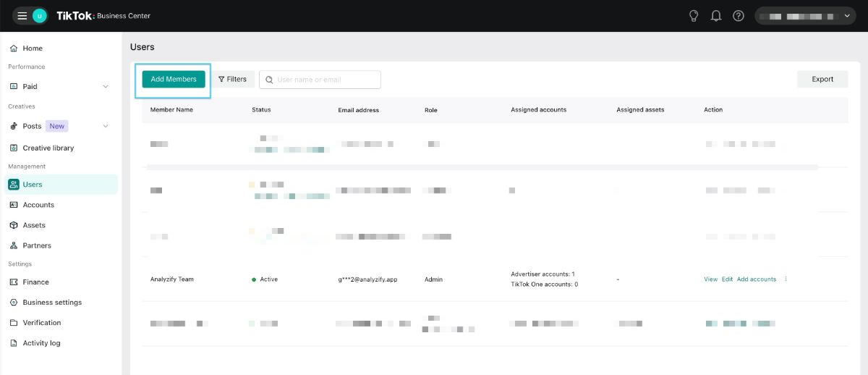
Task: Open the hamburger navigation menu icon
Action: pyautogui.click(x=22, y=16)
